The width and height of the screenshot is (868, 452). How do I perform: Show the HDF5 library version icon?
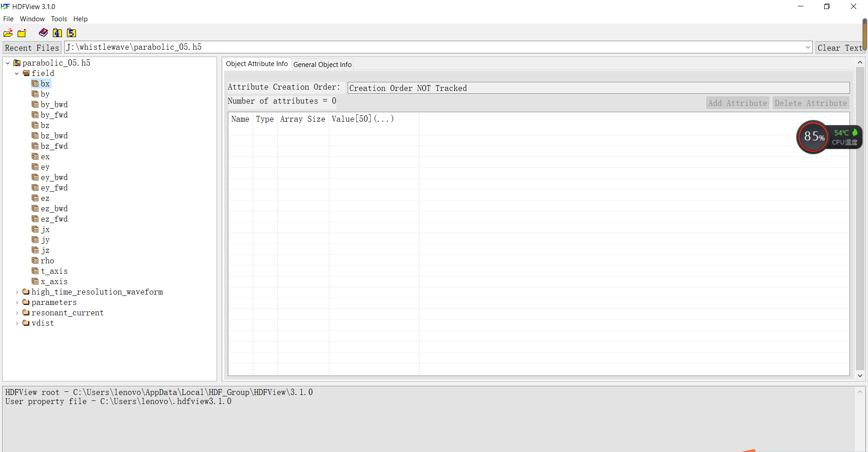(x=71, y=33)
